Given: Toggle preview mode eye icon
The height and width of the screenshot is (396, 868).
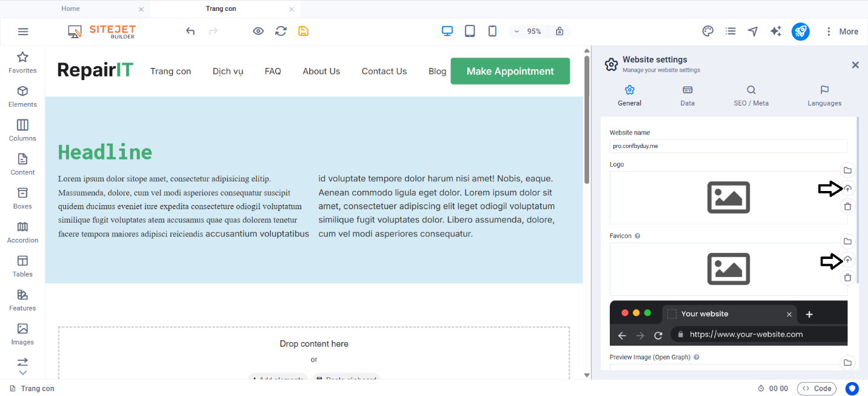Looking at the screenshot, I should click(258, 31).
